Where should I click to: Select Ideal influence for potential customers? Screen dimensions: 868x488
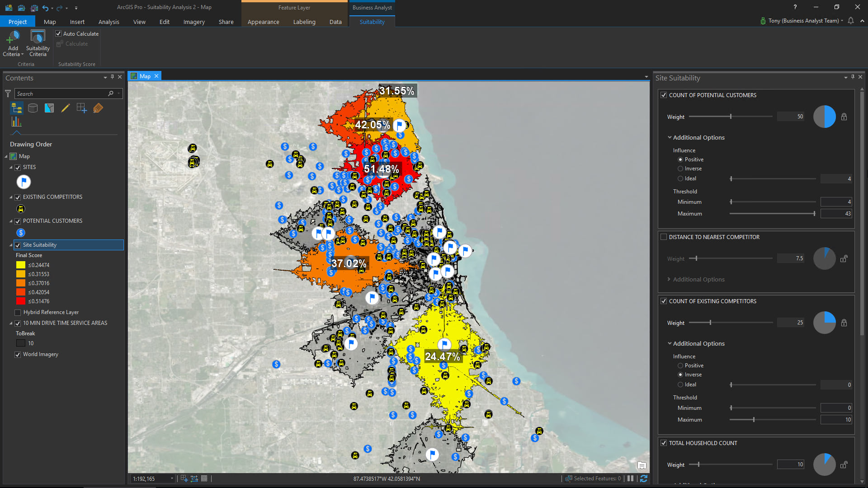(680, 179)
